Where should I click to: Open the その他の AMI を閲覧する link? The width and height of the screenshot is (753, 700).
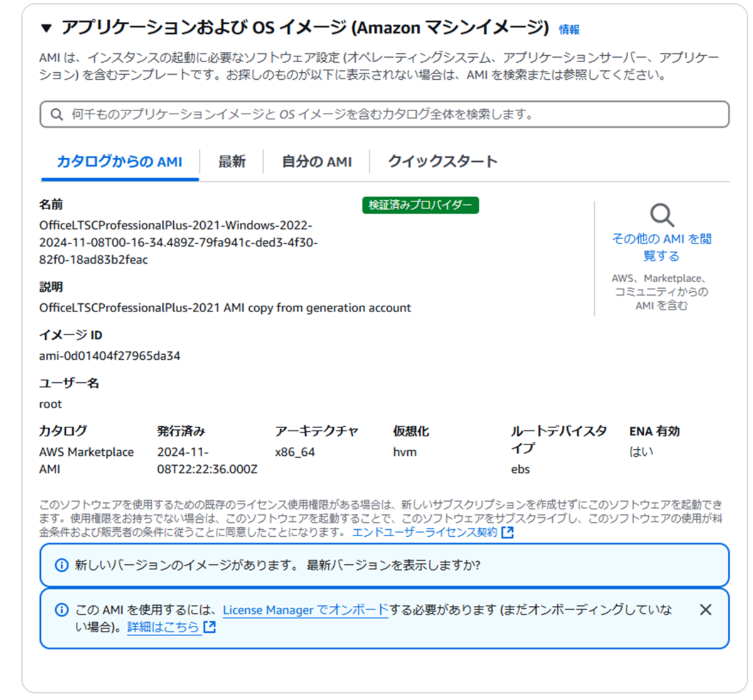coord(661,247)
